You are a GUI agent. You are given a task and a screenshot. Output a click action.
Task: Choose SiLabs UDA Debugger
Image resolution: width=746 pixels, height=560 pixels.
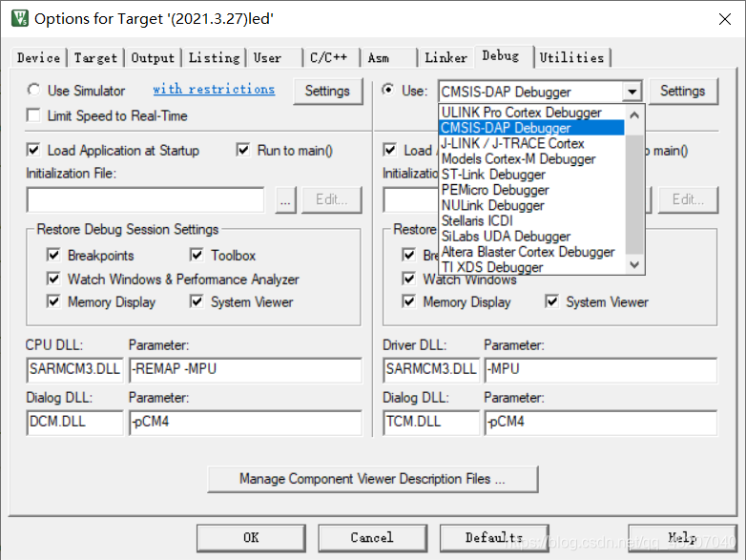(x=531, y=236)
